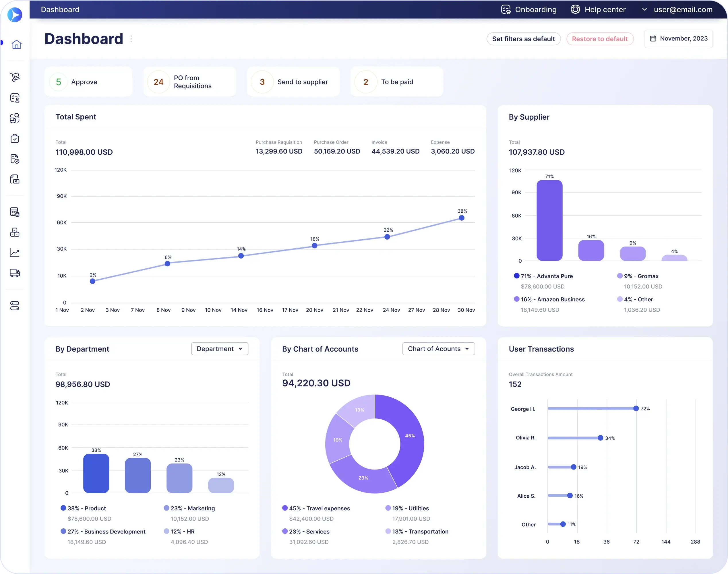The image size is (728, 574).
Task: Click Jacob A. 19% transactions marker
Action: 574,467
